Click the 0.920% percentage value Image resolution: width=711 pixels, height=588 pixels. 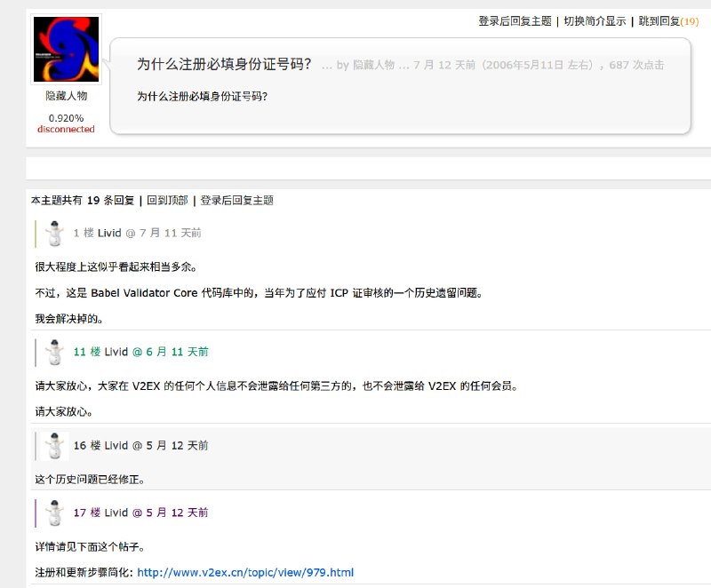point(66,116)
